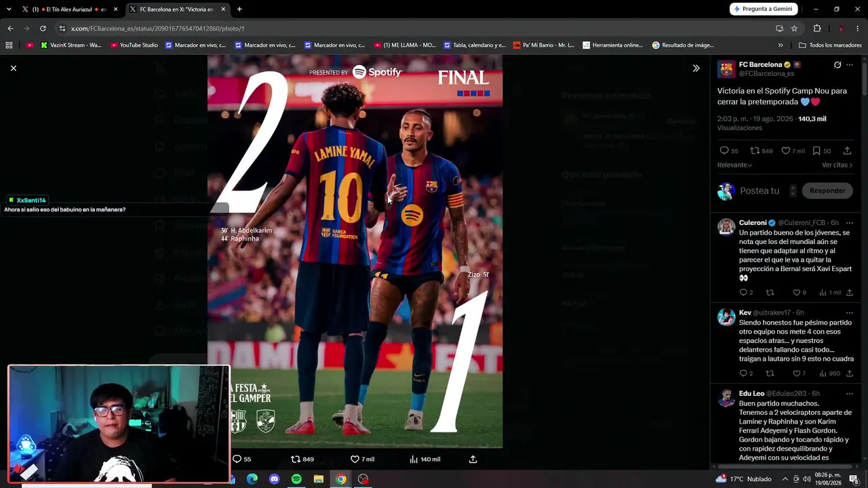Open the Chrome three-dot menu
Viewport: 868px width, 488px height.
[x=857, y=28]
